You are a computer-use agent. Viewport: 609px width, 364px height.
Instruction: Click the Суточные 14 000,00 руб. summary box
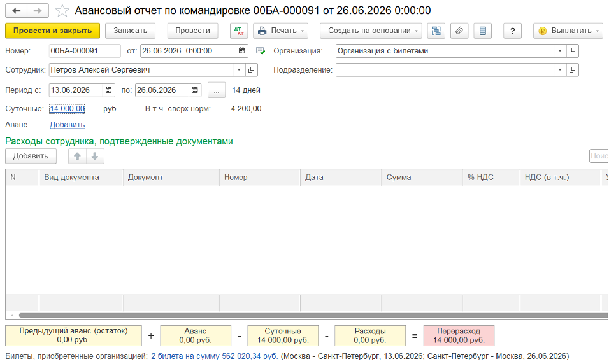tap(283, 335)
